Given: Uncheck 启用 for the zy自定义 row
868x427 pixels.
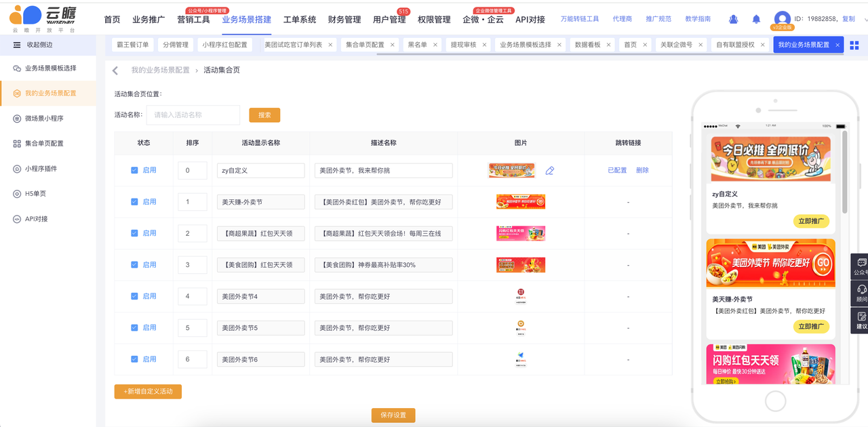Looking at the screenshot, I should point(134,170).
